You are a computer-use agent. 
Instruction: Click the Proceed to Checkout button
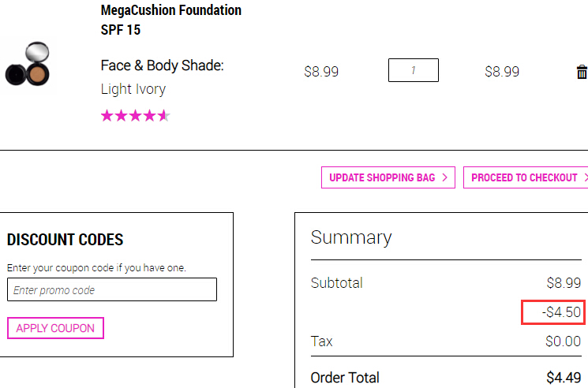point(526,177)
